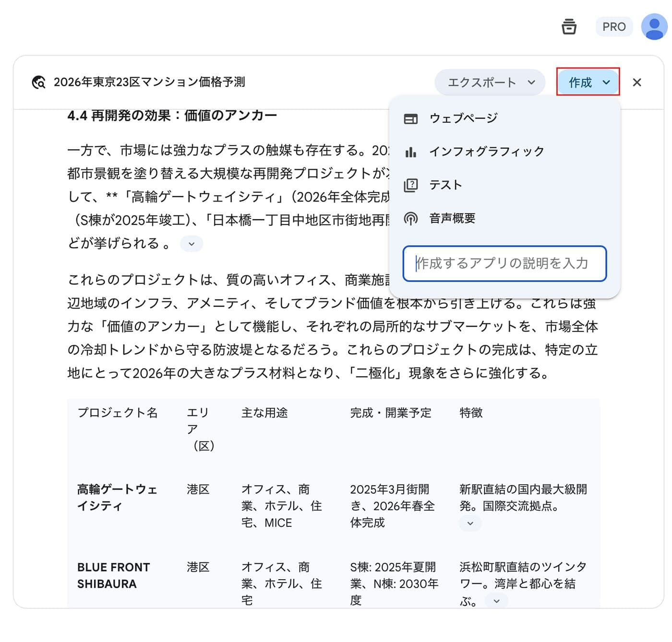Open the archive tray icon at top
The height and width of the screenshot is (642, 672).
[569, 27]
